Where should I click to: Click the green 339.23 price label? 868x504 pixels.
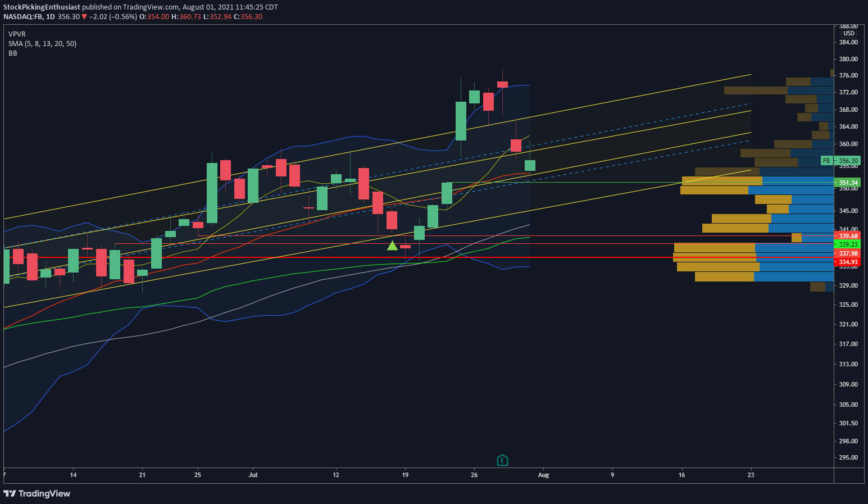(848, 244)
